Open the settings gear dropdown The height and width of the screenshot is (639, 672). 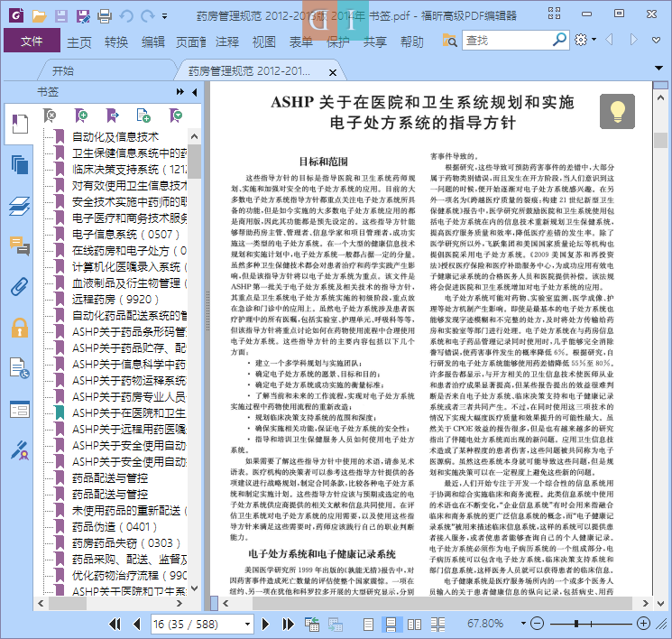585,40
